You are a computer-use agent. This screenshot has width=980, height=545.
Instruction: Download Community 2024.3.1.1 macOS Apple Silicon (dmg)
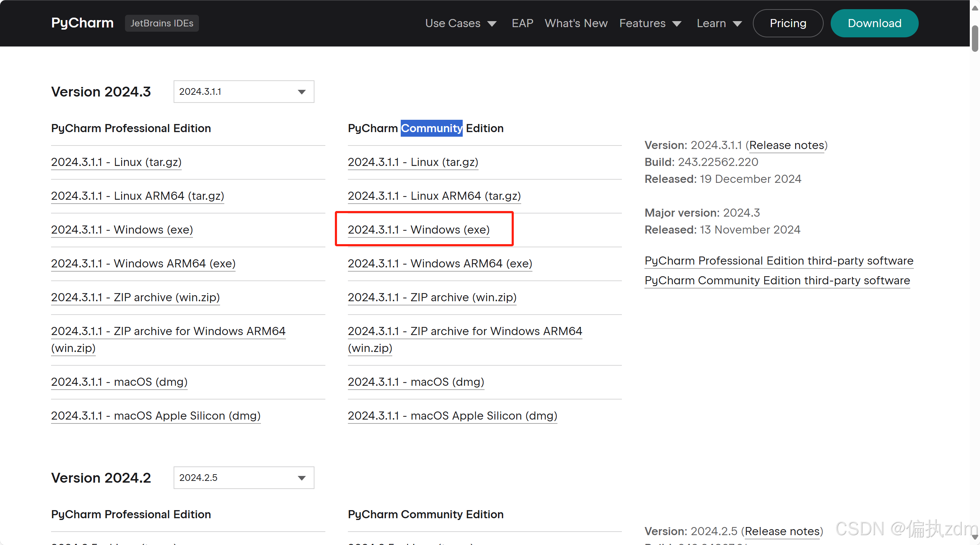pyautogui.click(x=453, y=416)
